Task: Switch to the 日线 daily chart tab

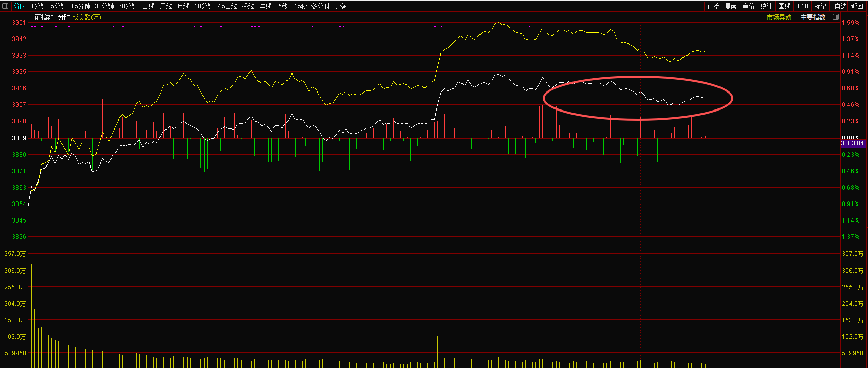Action: click(x=148, y=6)
